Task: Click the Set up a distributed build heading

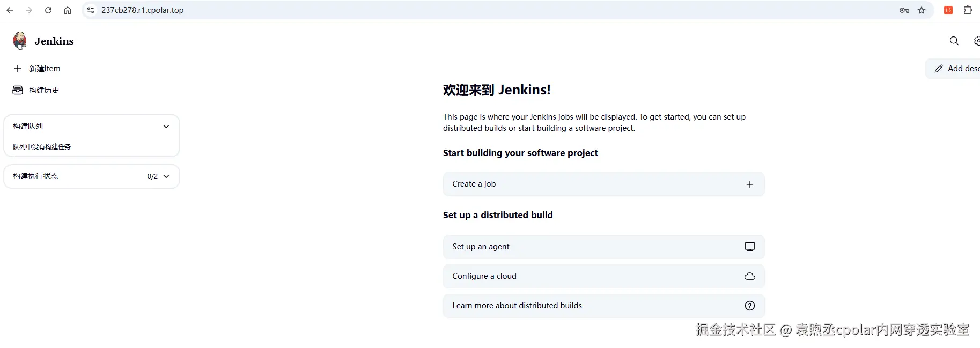Action: 498,215
